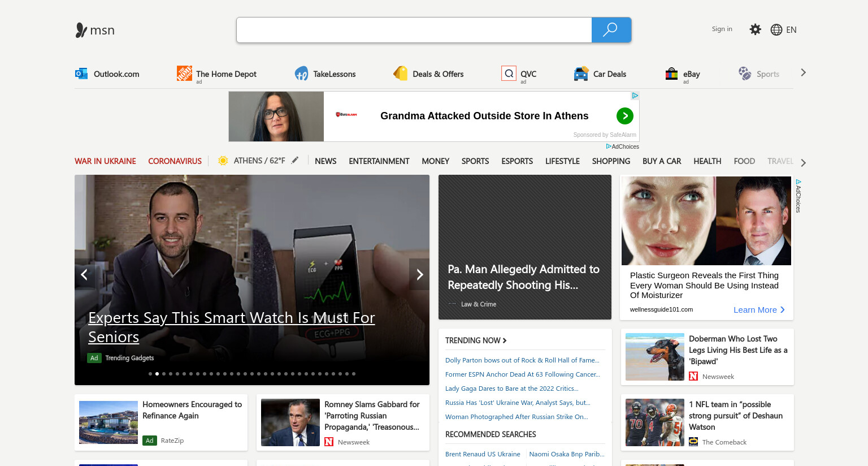Open the Homeowners Refinance house thumbnail

click(108, 422)
